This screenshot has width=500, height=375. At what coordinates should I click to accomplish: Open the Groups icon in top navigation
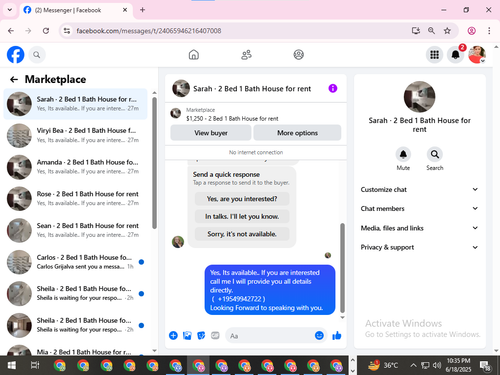tap(298, 55)
